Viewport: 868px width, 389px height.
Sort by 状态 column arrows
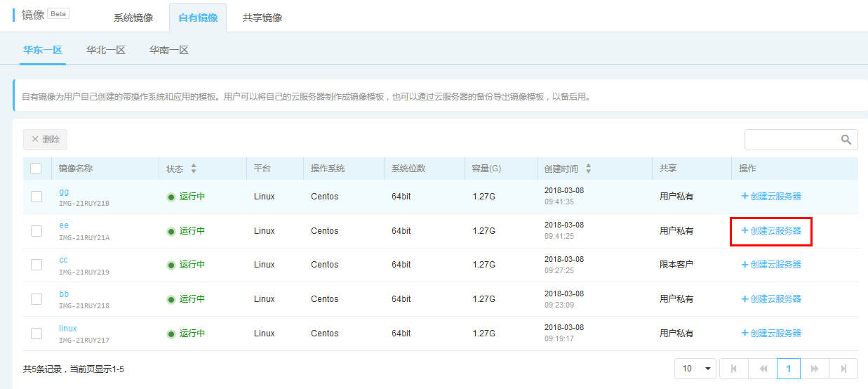(x=194, y=169)
